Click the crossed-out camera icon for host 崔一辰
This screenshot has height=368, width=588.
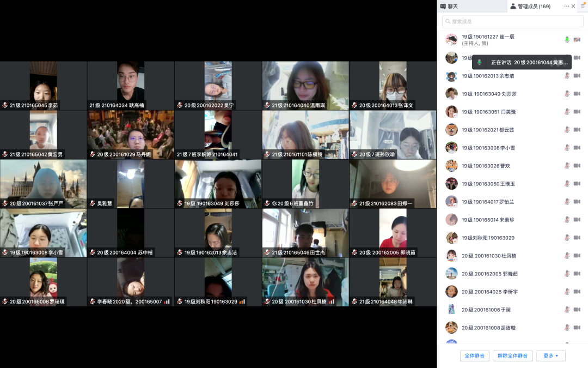pos(577,40)
